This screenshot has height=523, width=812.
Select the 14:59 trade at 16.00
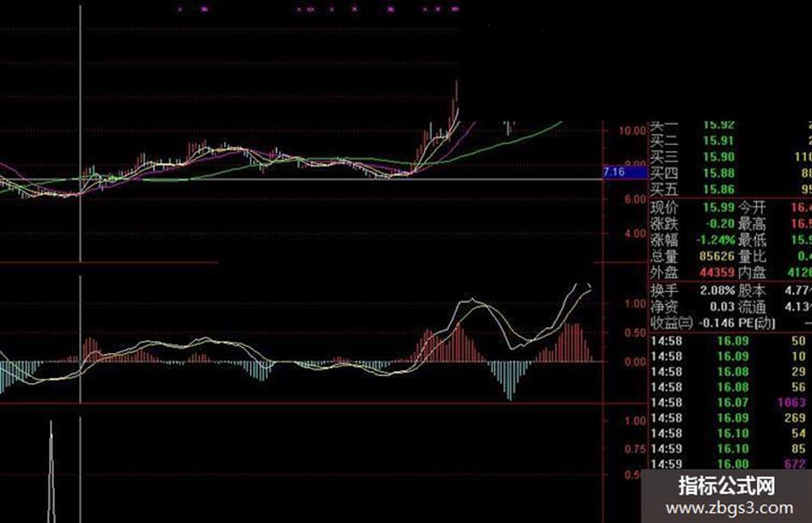730,464
